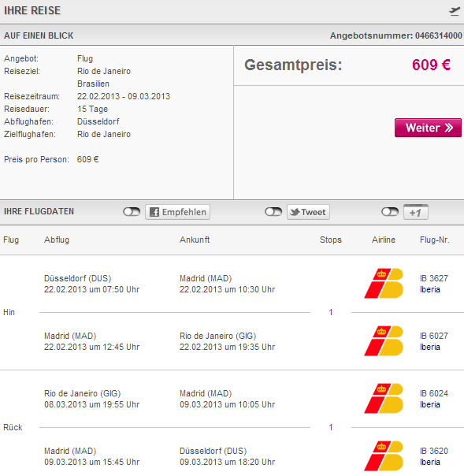Click the Airline column header

tap(384, 240)
